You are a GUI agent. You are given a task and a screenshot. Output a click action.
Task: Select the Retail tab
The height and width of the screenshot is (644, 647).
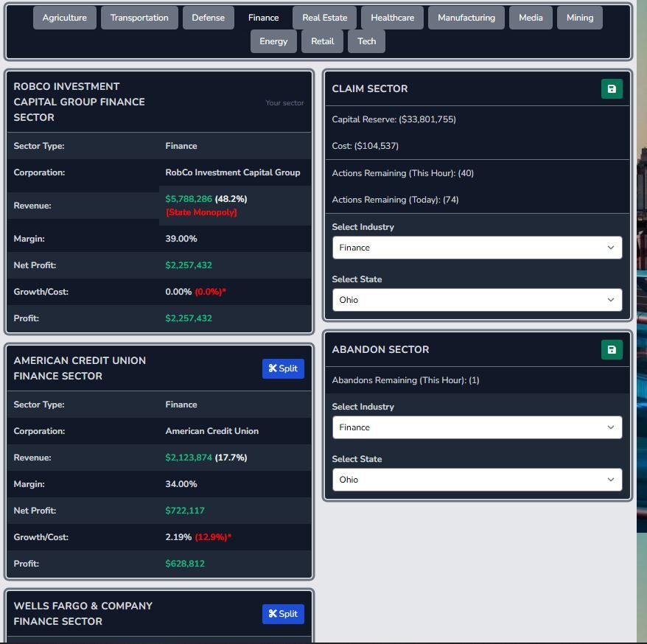(x=323, y=41)
